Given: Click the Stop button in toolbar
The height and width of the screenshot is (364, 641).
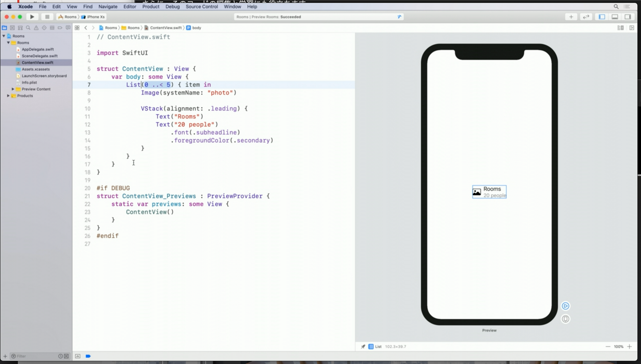Looking at the screenshot, I should point(47,17).
